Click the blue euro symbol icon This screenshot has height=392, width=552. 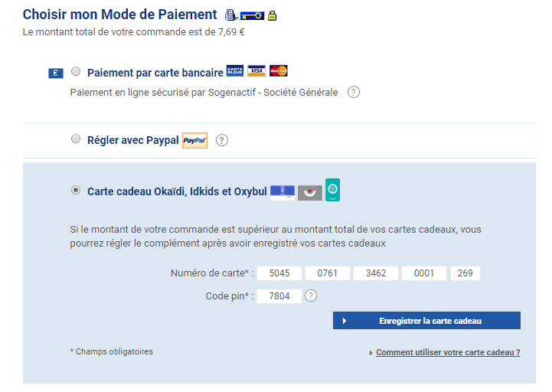(x=56, y=73)
